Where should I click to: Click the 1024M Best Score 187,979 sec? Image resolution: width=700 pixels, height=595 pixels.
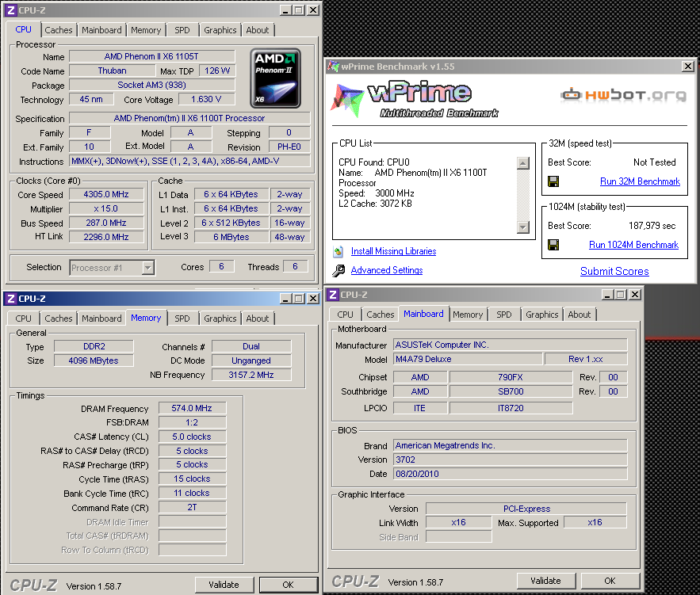[652, 226]
